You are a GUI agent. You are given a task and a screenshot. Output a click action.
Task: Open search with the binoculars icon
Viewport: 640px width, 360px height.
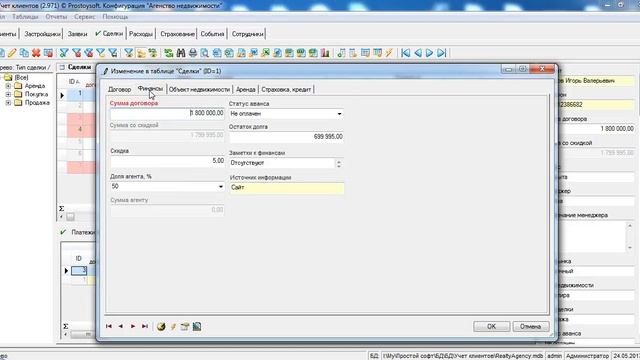pyautogui.click(x=181, y=53)
